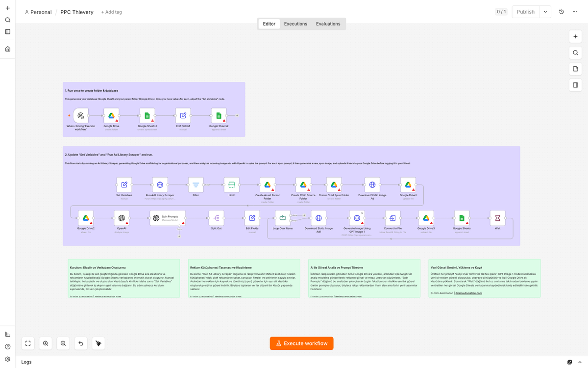Expand the logs panel with the chevron
The height and width of the screenshot is (368, 588).
580,362
